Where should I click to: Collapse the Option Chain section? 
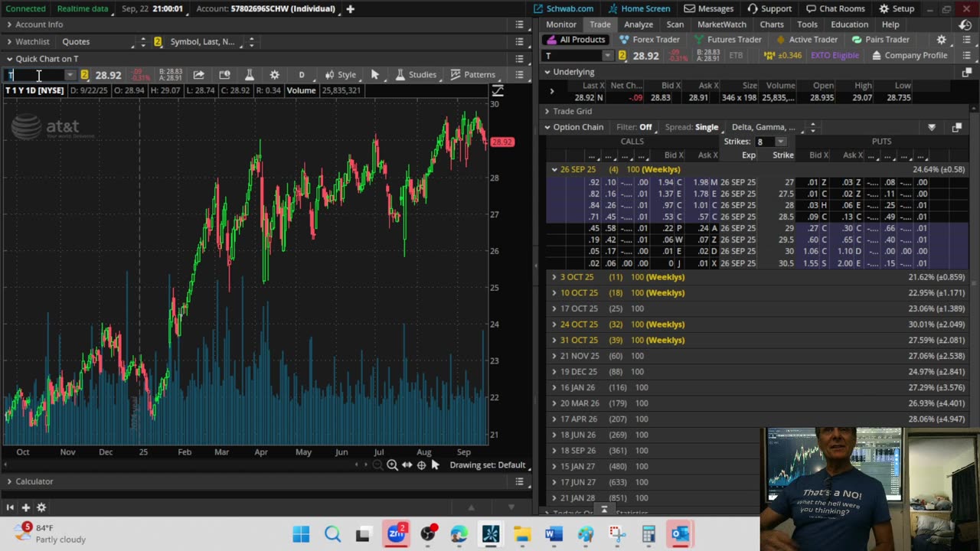point(547,127)
